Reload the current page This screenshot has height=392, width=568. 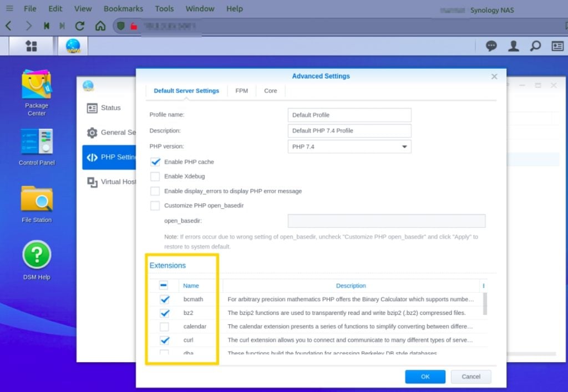pyautogui.click(x=80, y=26)
